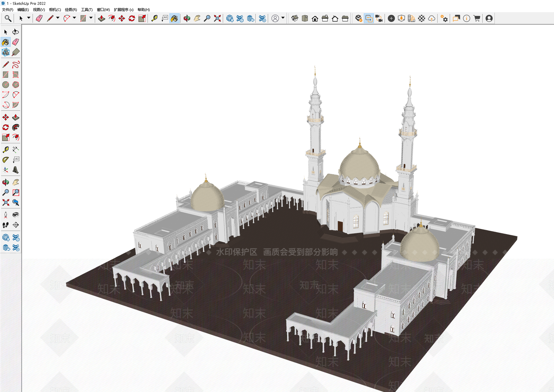Screen dimensions: 554x392
Task: Open the Tag tool in left toolbar
Action: pyautogui.click(x=16, y=52)
